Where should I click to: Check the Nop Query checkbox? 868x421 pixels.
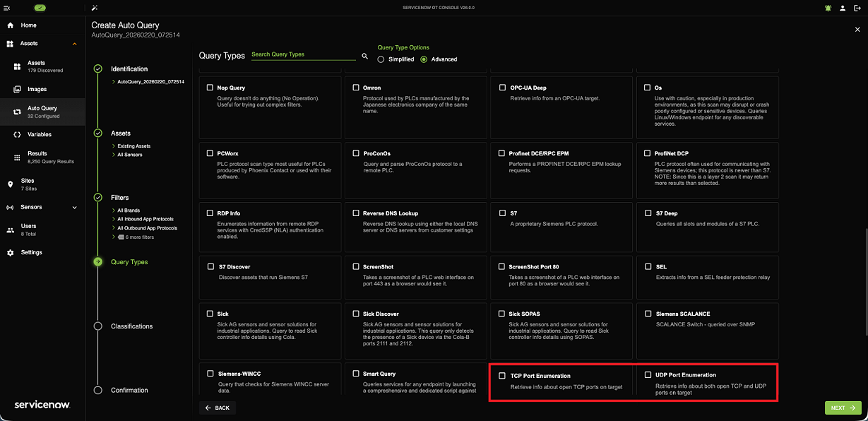tap(210, 88)
